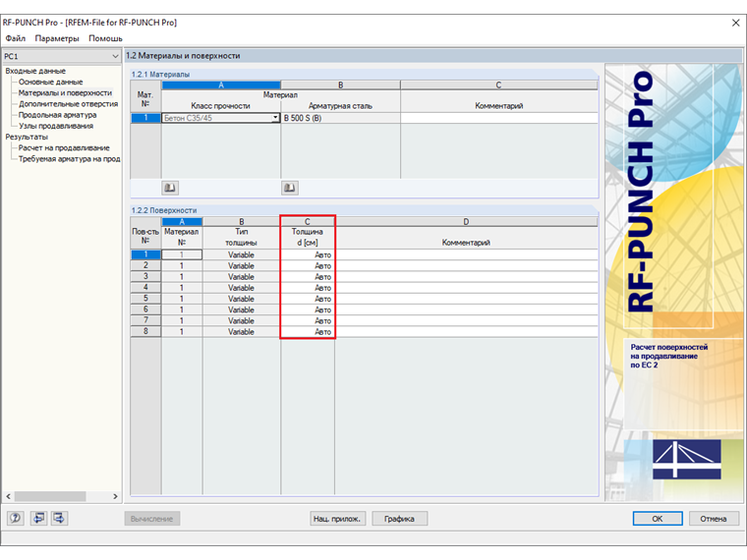Select the B 500 S (B) steel cell
This screenshot has width=747, height=560.
(341, 118)
